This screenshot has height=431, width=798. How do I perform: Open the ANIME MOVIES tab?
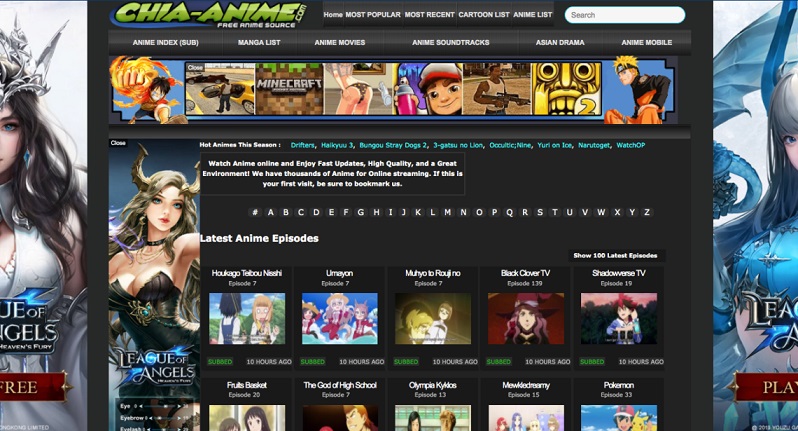point(339,43)
